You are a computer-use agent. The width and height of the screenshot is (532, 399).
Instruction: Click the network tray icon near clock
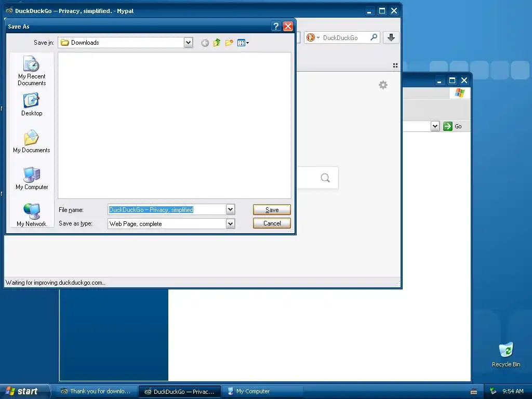pyautogui.click(x=493, y=391)
